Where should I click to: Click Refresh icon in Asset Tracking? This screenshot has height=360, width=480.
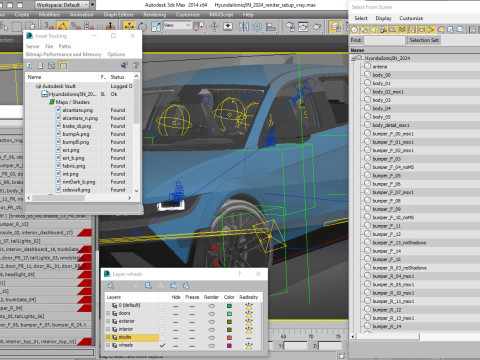pyautogui.click(x=29, y=66)
